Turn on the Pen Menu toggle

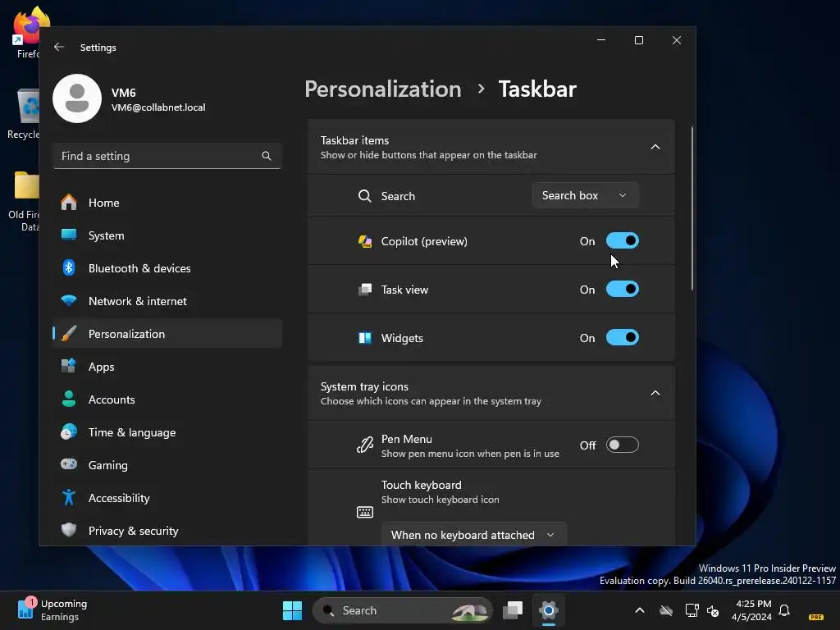tap(623, 445)
